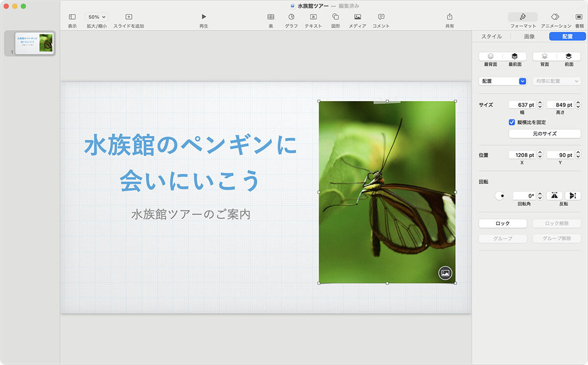Insert a chart with the グラフ icon
The image size is (588, 365).
(292, 17)
